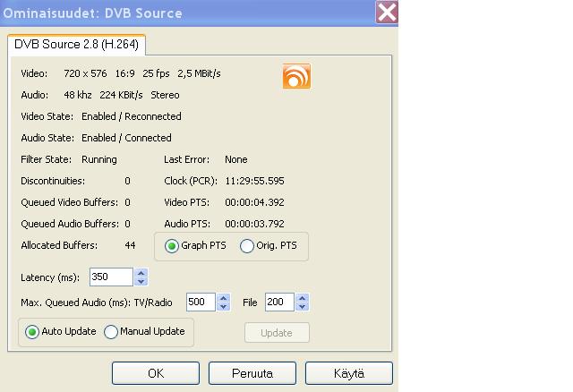The image size is (573, 392).
Task: Click the Allocated Buffers value 44
Action: [x=130, y=245]
